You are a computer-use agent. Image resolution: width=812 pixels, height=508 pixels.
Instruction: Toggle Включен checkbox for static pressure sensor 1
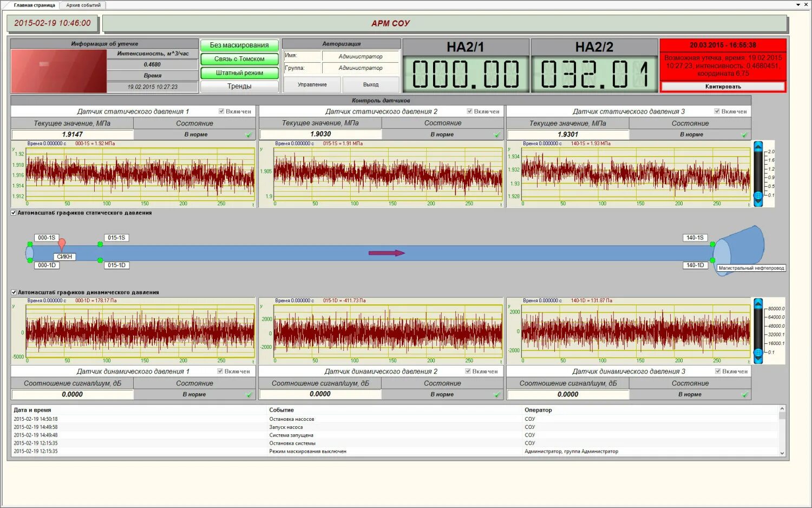pyautogui.click(x=221, y=112)
